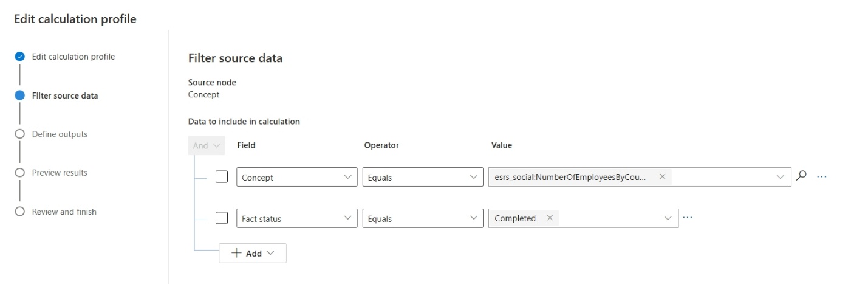Tick the checkbox on the Fact status row
This screenshot has width=868, height=284.
click(222, 218)
